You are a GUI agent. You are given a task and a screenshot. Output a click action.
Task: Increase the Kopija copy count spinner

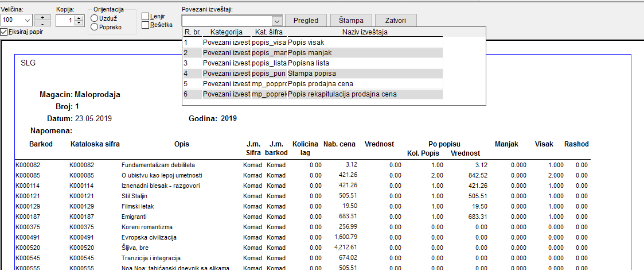click(x=79, y=18)
